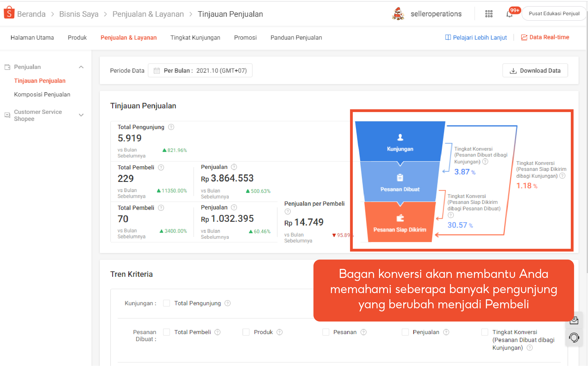The image size is (588, 366).
Task: Click the inbox icon above headset button
Action: click(574, 320)
